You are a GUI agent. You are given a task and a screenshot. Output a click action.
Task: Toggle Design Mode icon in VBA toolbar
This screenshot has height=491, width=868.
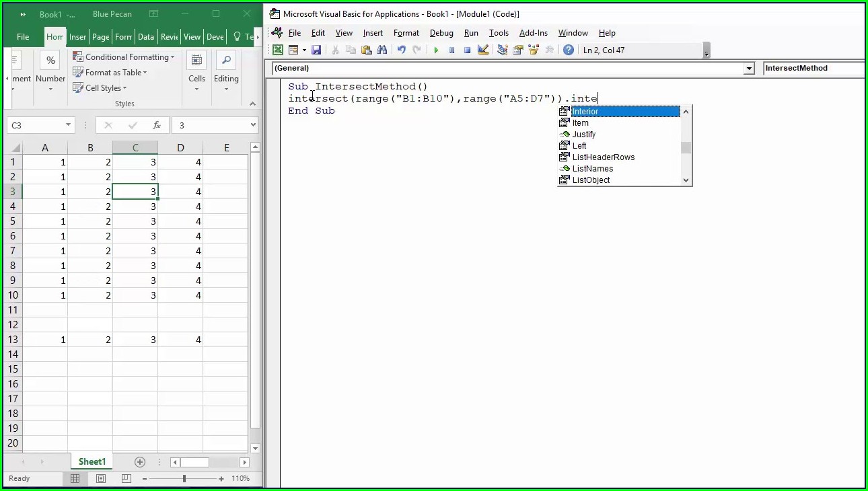point(482,50)
